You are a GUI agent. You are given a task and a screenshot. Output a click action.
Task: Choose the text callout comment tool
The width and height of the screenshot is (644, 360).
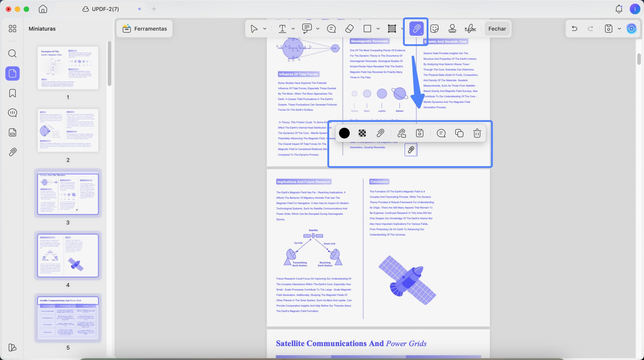click(307, 29)
